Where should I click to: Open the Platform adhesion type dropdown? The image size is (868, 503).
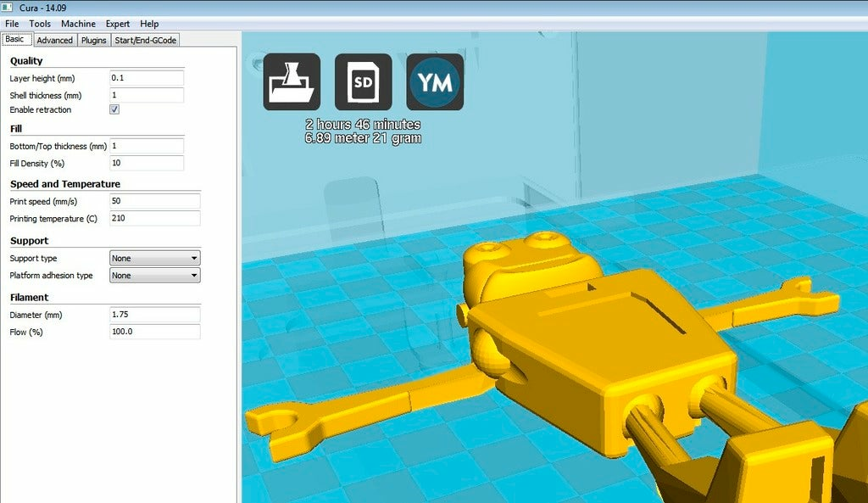154,275
